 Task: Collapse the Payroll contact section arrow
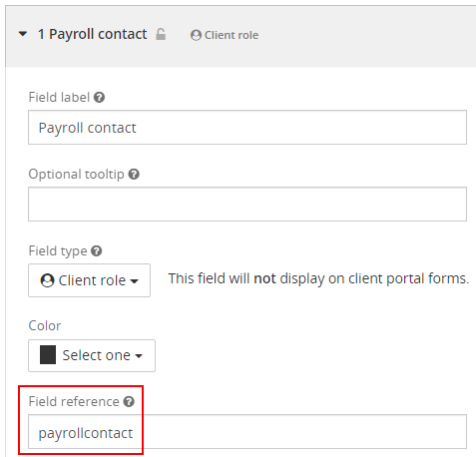coord(23,34)
